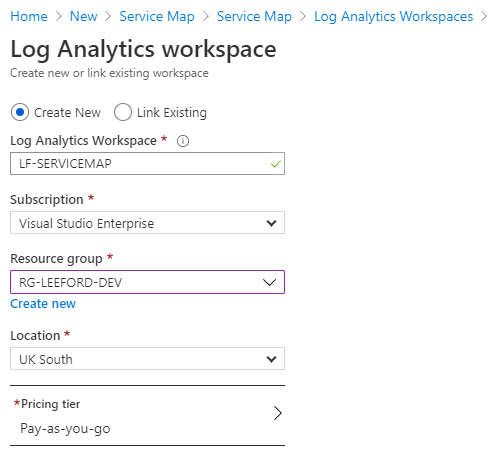Click the Subscription dropdown arrow icon

pyautogui.click(x=272, y=223)
